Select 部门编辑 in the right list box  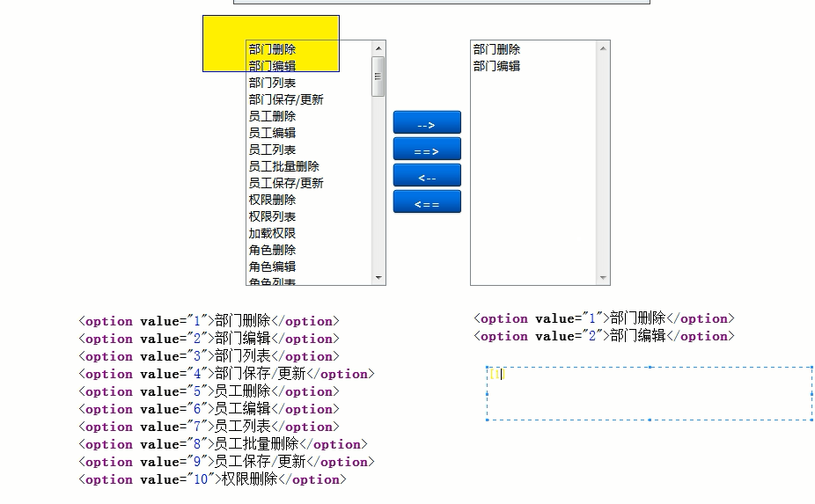coord(496,66)
